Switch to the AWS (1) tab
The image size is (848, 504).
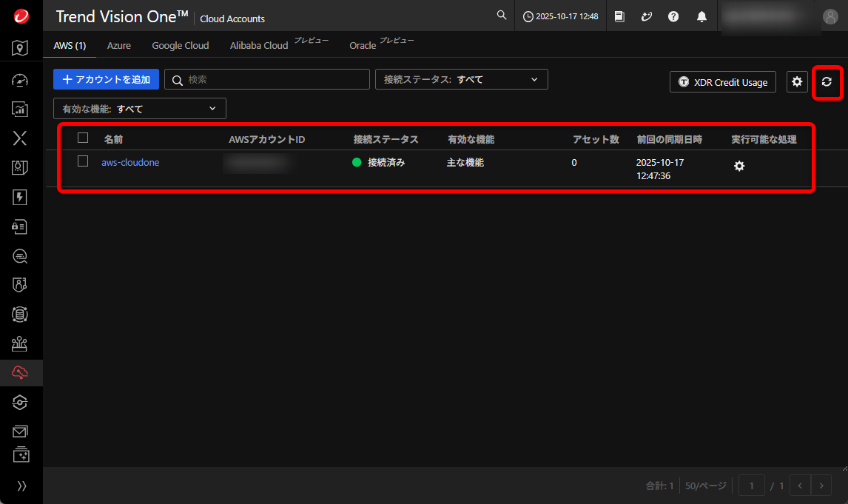pyautogui.click(x=70, y=45)
